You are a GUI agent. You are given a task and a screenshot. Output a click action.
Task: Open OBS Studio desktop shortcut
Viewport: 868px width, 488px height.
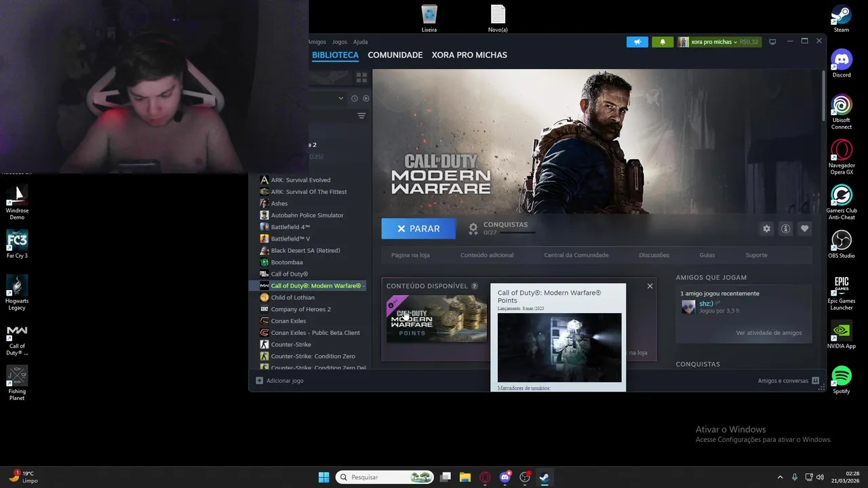click(x=841, y=245)
